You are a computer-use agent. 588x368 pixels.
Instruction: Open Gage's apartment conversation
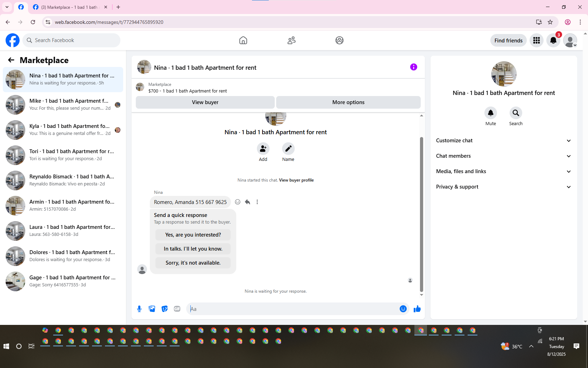63,281
